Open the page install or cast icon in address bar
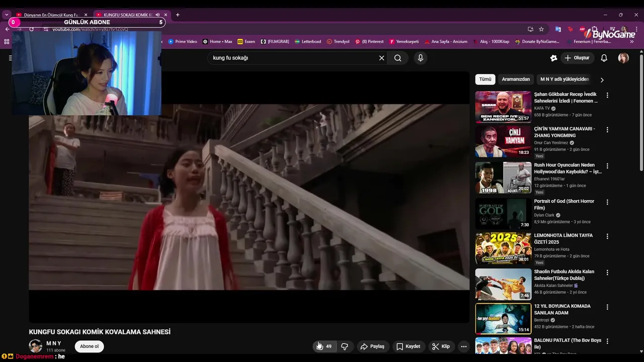Screen dimensions: 644x362 coord(530,29)
